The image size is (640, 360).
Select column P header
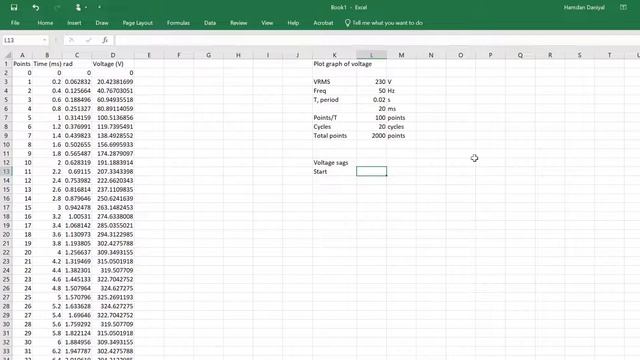490,55
